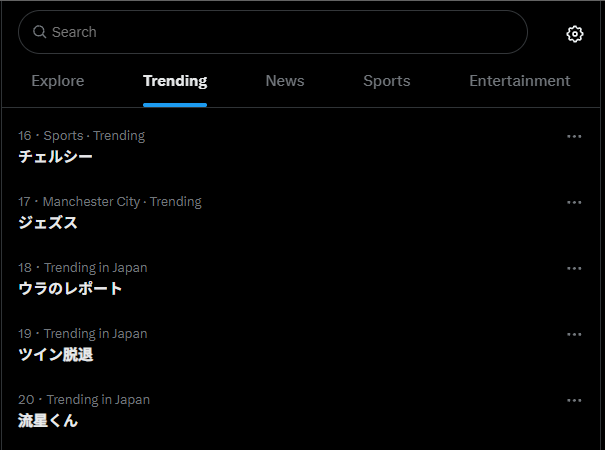This screenshot has width=605, height=450.
Task: Select the Trending tab
Action: (x=175, y=81)
